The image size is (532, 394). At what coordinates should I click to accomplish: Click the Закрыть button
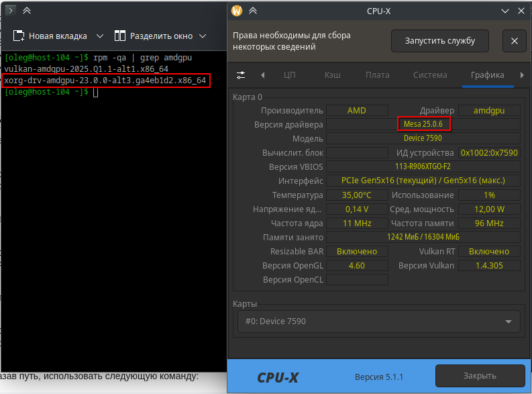pos(480,376)
